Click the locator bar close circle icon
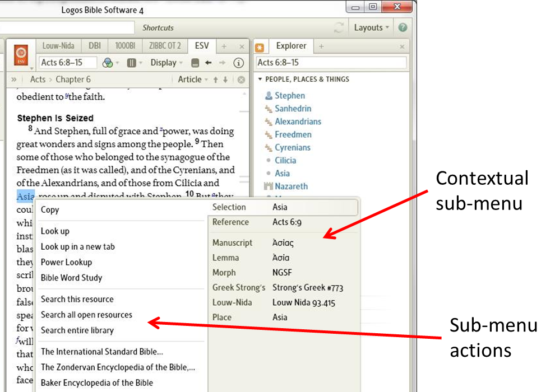This screenshot has width=555, height=392. coord(242,80)
